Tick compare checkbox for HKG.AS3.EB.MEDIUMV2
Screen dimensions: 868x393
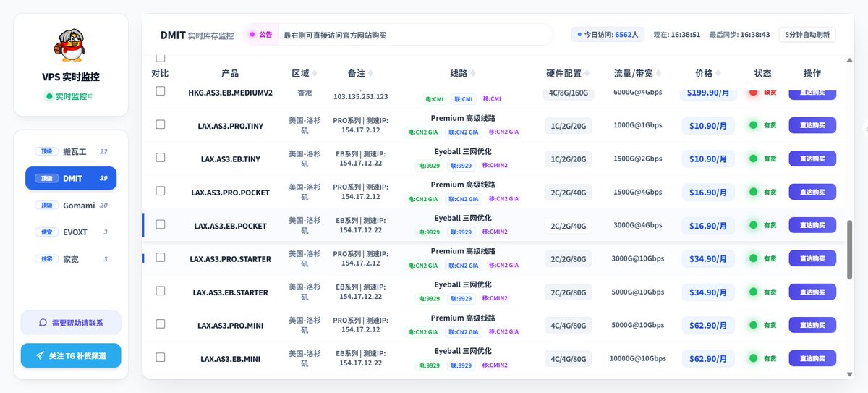point(161,90)
